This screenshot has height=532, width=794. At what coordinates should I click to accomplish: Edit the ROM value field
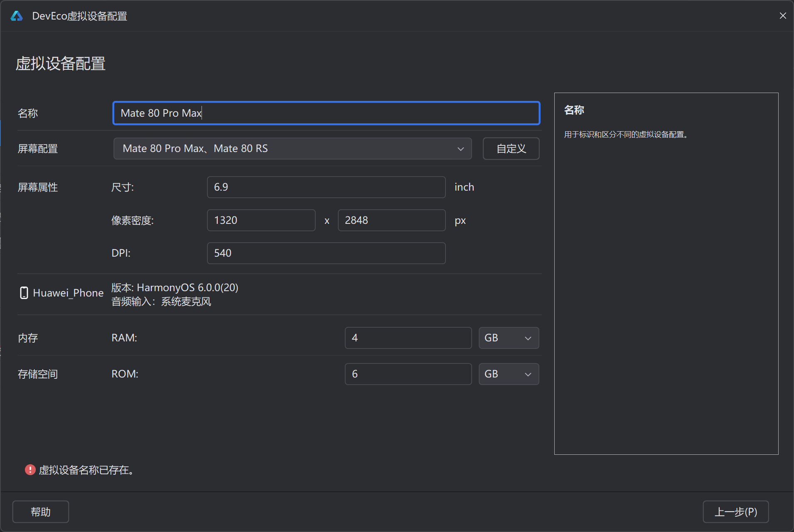[x=408, y=374]
